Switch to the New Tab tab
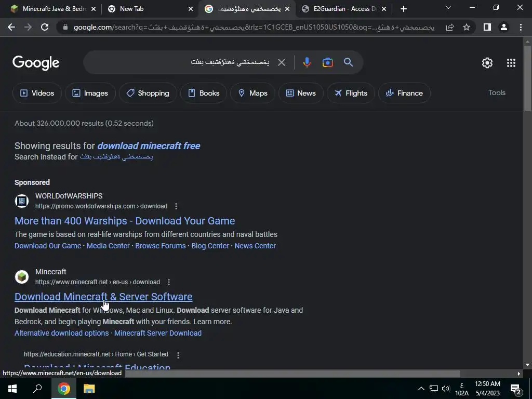The image size is (532, 399). pos(149,9)
